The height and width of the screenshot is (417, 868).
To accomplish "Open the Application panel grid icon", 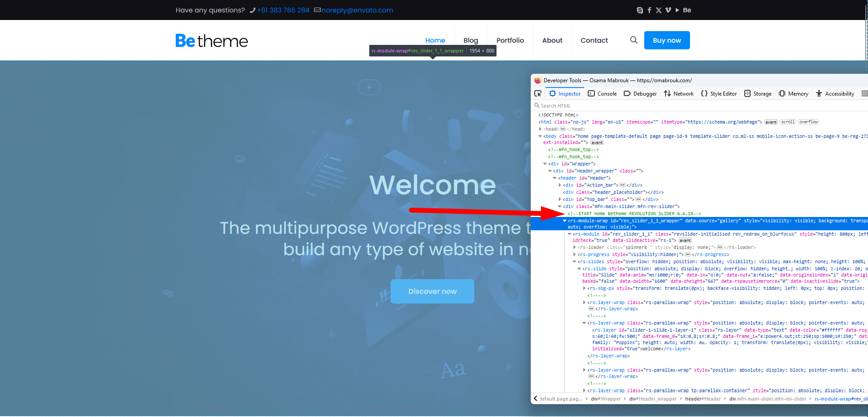I will (864, 93).
